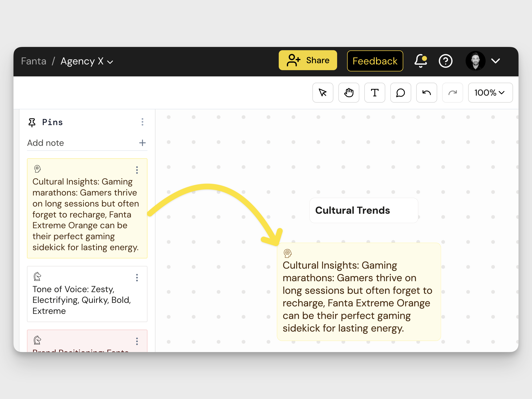
Task: Open Pins panel three-dot menu
Action: [142, 122]
